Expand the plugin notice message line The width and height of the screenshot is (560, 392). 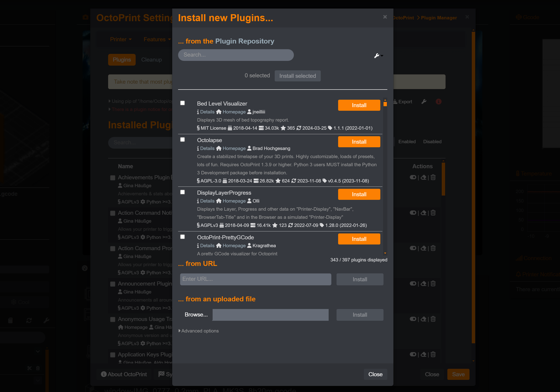pos(141,109)
